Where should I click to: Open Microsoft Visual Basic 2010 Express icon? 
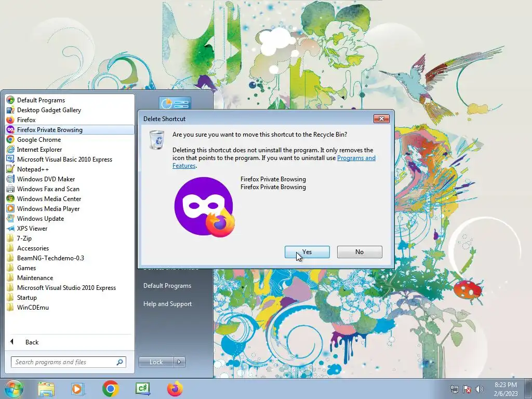(x=10, y=159)
